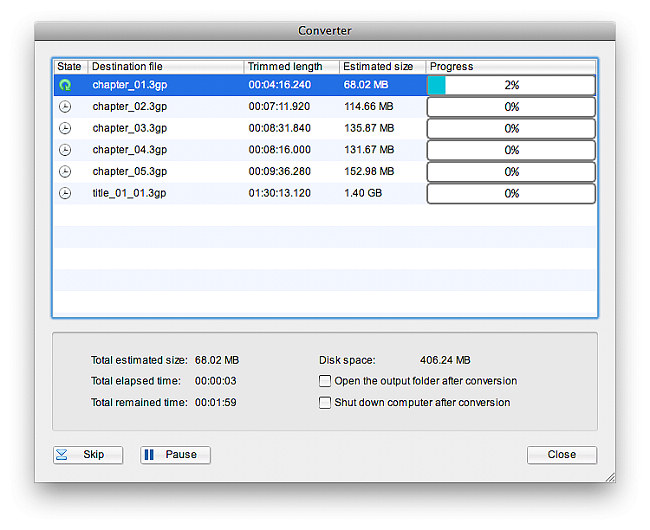Click the Total elapsed time value 00:00:03
Image resolution: width=650 pixels, height=530 pixels.
coord(216,381)
